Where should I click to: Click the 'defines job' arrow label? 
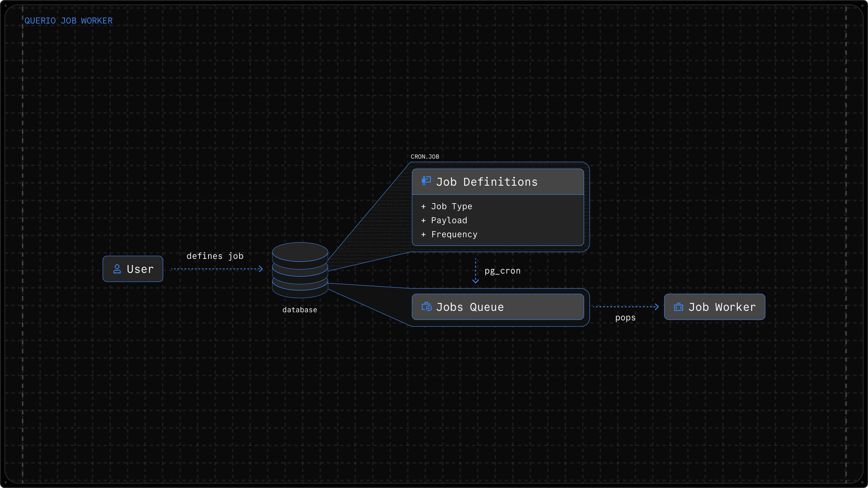click(215, 256)
